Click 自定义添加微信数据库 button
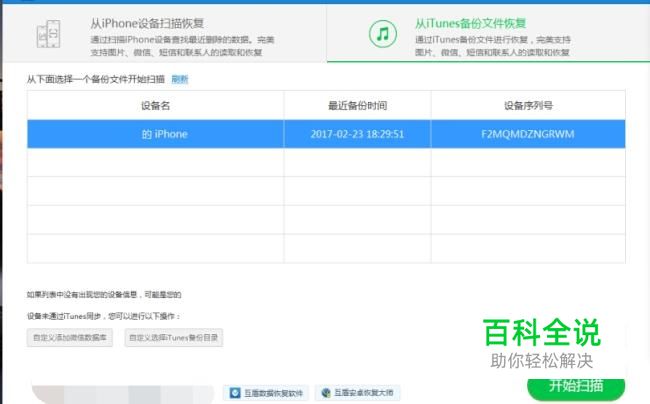The image size is (650, 404). 70,338
